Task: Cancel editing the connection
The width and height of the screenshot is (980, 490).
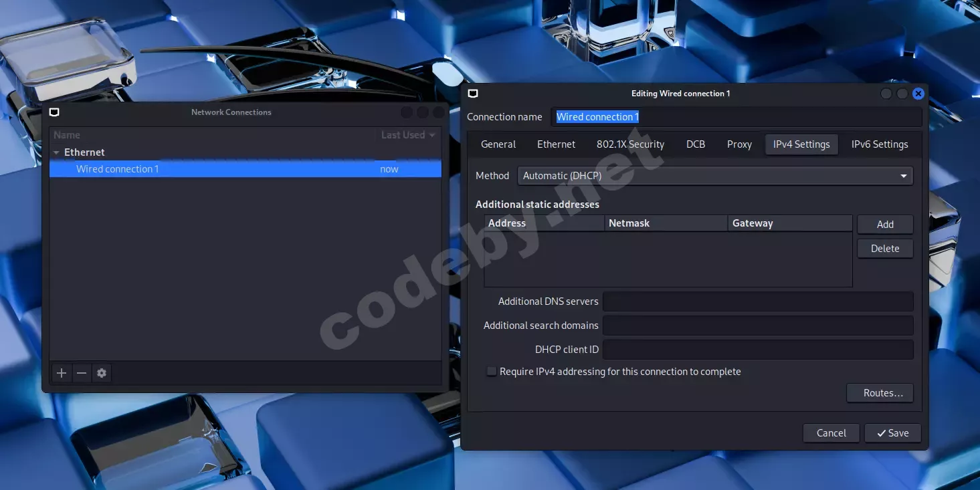Action: pyautogui.click(x=831, y=433)
